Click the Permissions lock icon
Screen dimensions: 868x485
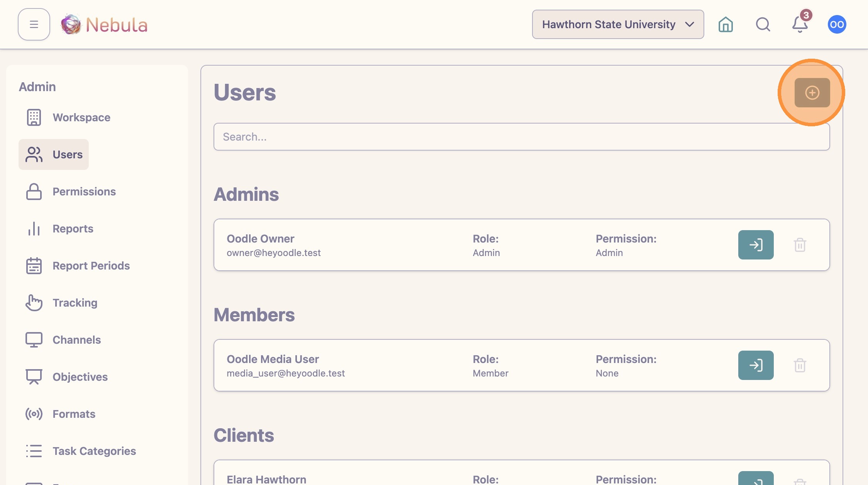pyautogui.click(x=34, y=192)
